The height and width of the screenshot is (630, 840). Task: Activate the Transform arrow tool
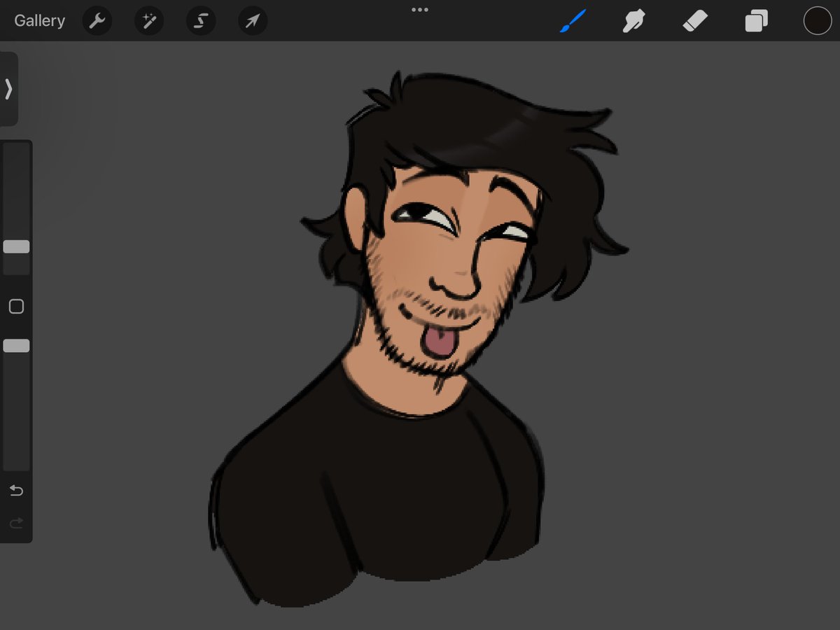click(x=252, y=21)
